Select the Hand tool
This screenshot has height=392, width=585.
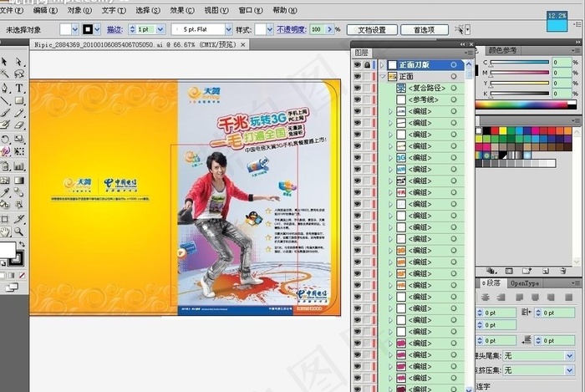pos(5,232)
